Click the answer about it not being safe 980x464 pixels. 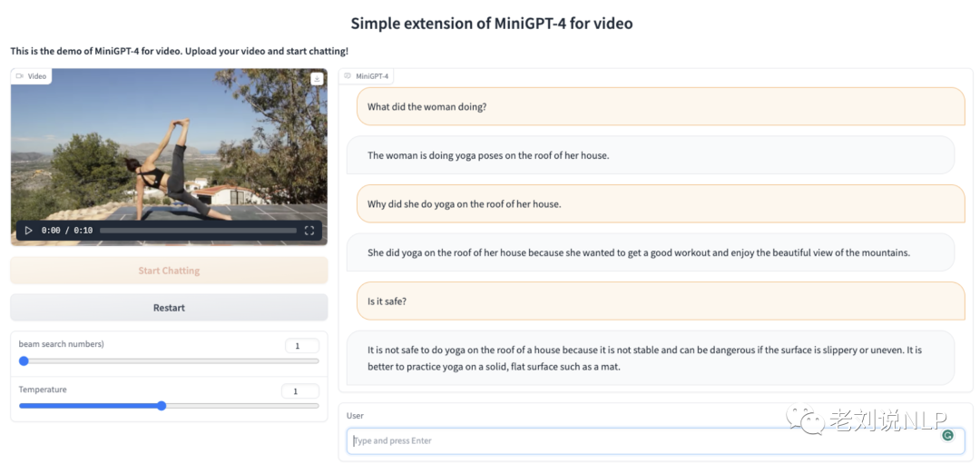[x=651, y=359]
